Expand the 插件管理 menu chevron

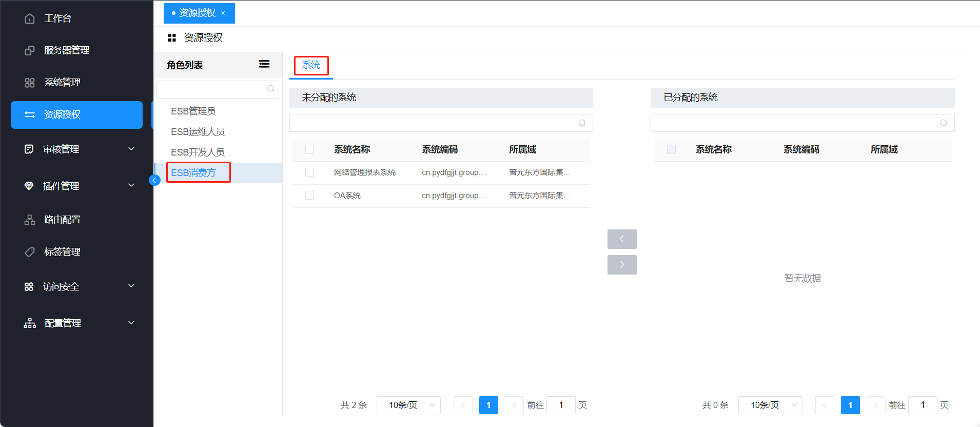[131, 185]
